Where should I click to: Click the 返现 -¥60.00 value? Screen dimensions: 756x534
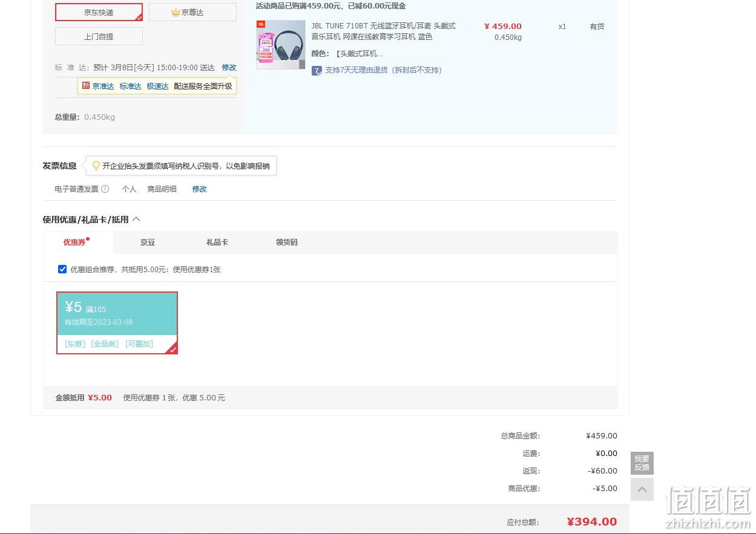tap(603, 471)
